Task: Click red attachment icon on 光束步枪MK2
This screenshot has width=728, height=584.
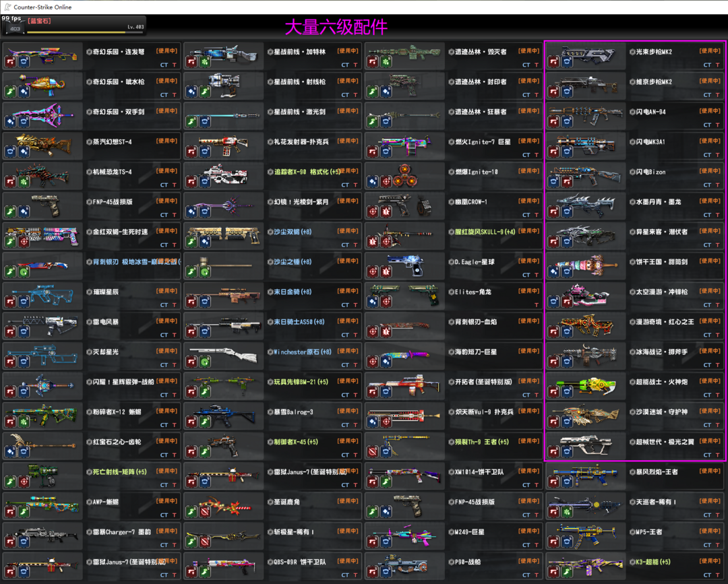Action: [x=553, y=62]
